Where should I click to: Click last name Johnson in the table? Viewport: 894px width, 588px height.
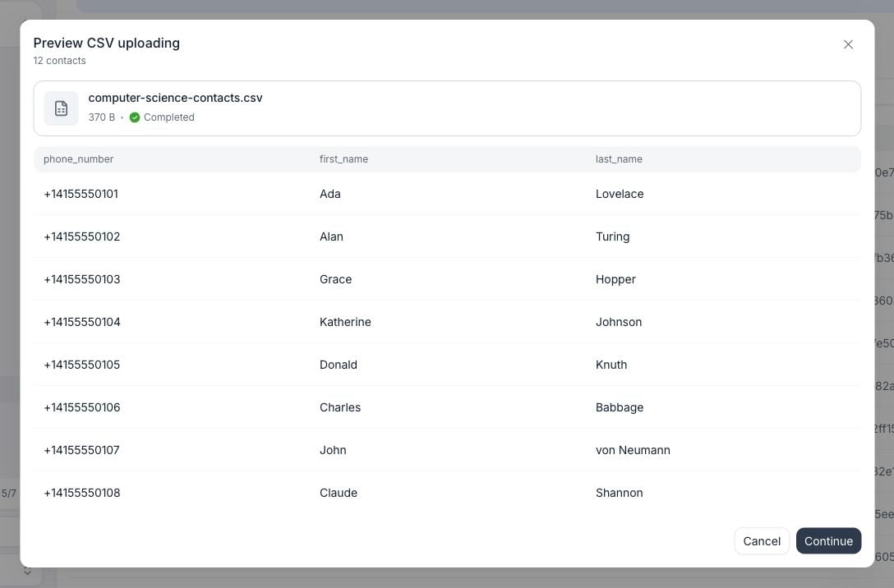[619, 322]
